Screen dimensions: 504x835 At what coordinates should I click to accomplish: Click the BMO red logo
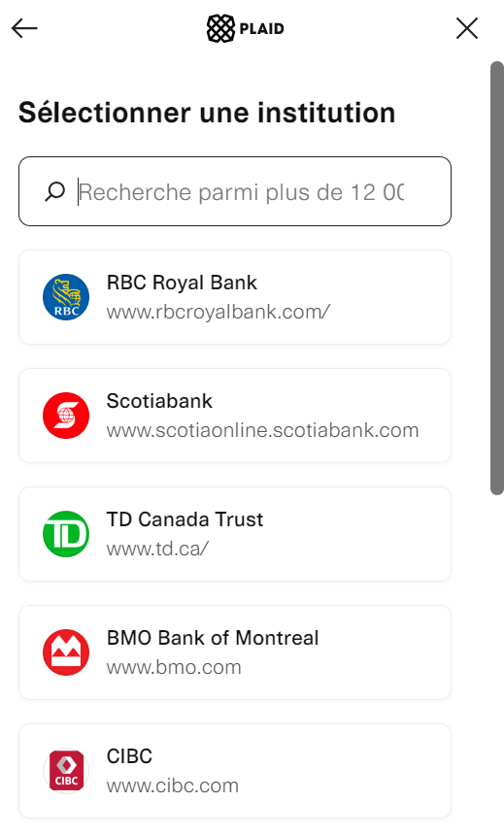66,652
